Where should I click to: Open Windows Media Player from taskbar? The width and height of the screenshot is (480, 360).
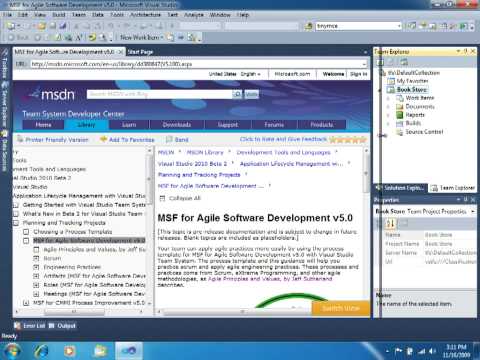tap(70, 351)
